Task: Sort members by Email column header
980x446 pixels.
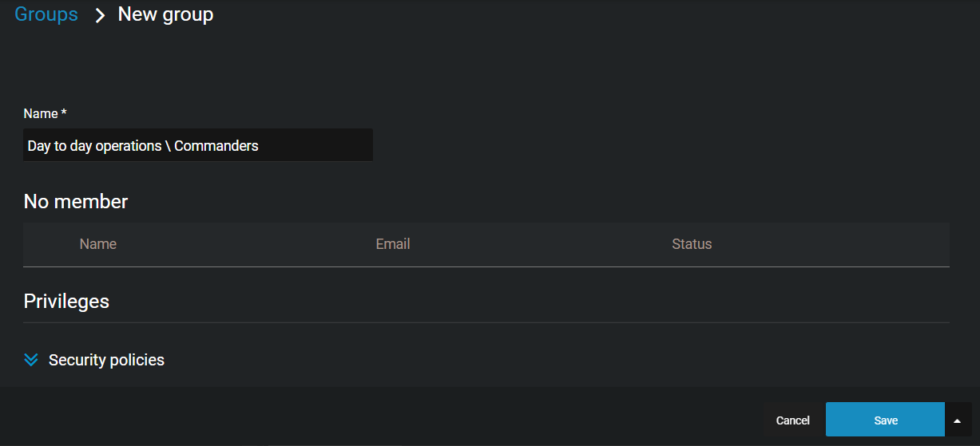Action: click(393, 244)
